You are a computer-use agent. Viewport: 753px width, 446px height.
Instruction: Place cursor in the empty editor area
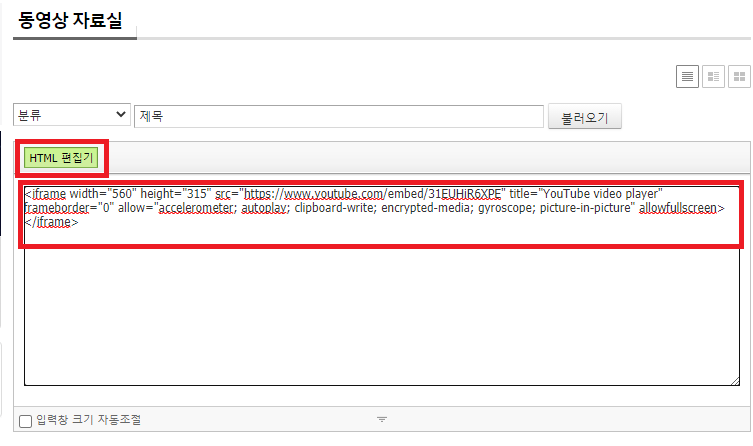pyautogui.click(x=380, y=310)
